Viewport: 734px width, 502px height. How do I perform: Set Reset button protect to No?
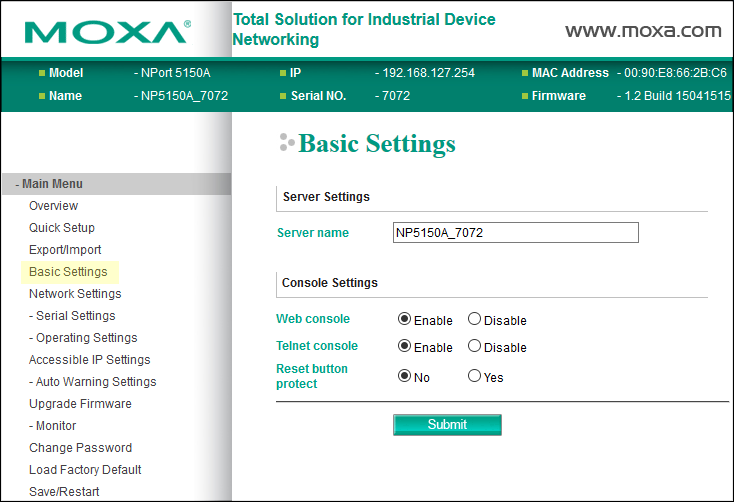pyautogui.click(x=405, y=377)
